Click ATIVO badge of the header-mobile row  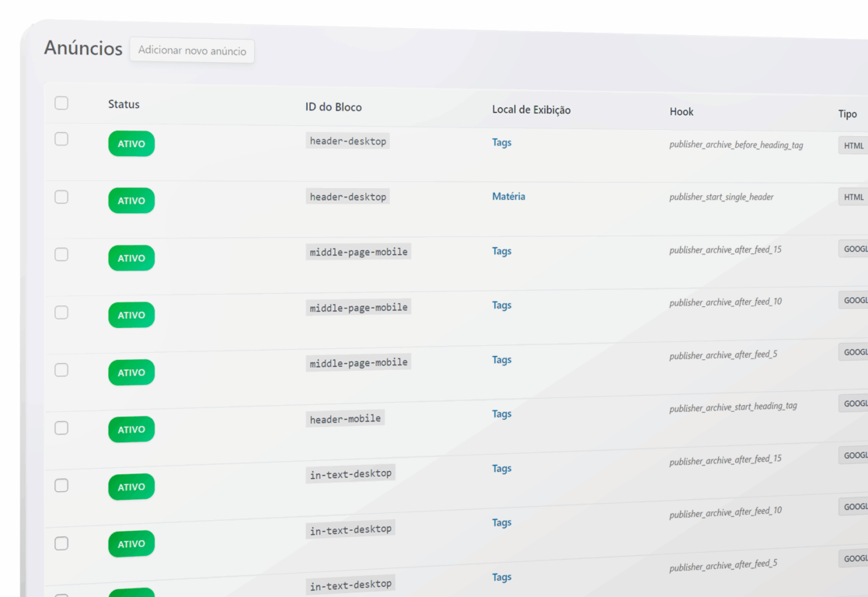131,430
